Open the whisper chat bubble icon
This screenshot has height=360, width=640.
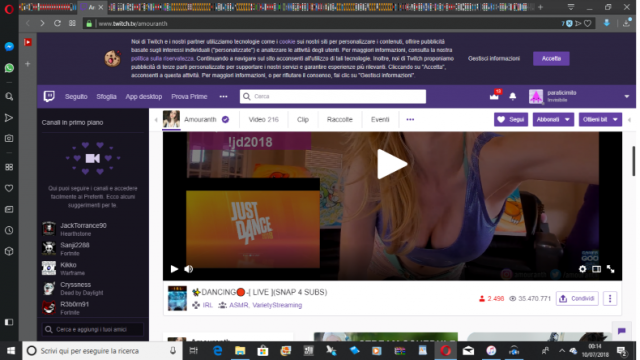point(622,331)
